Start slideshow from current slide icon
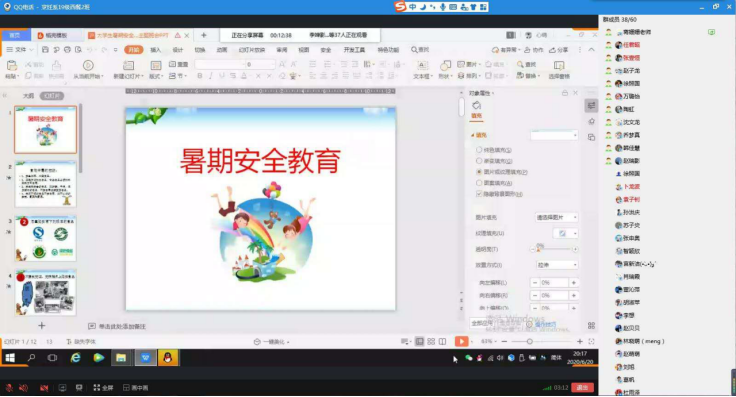The width and height of the screenshot is (736, 397). [x=88, y=65]
